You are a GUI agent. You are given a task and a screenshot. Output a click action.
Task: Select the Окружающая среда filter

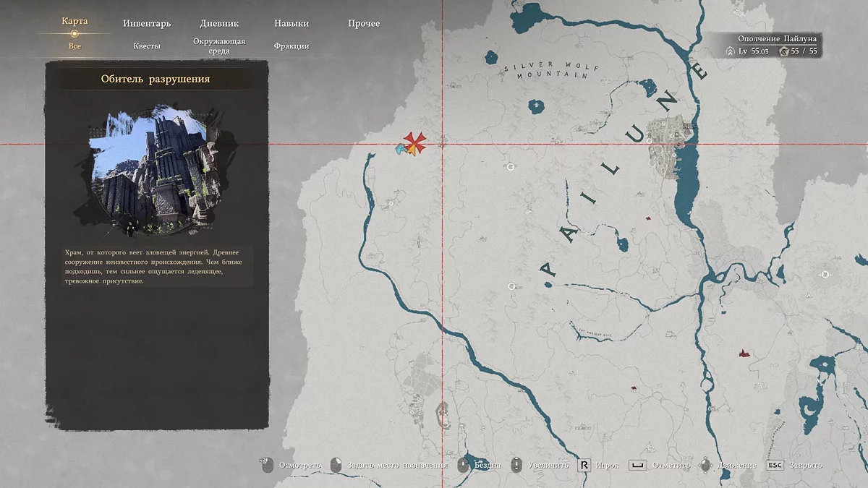point(219,46)
